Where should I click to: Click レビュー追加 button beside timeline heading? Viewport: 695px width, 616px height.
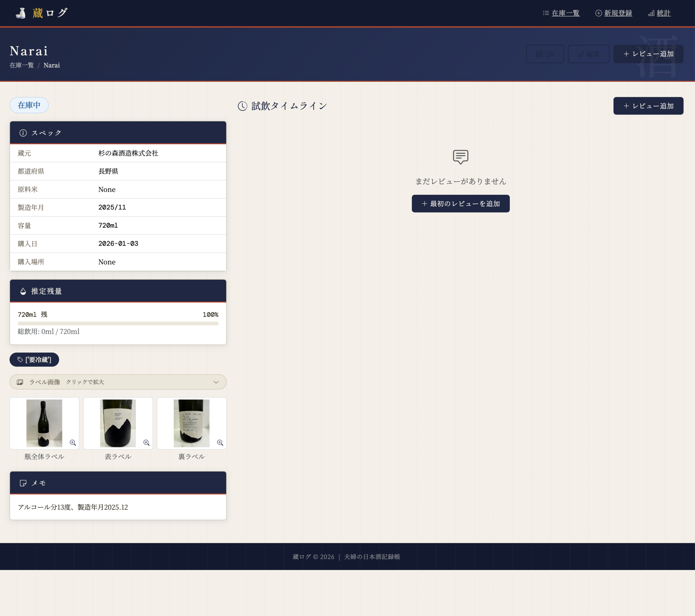click(x=648, y=106)
